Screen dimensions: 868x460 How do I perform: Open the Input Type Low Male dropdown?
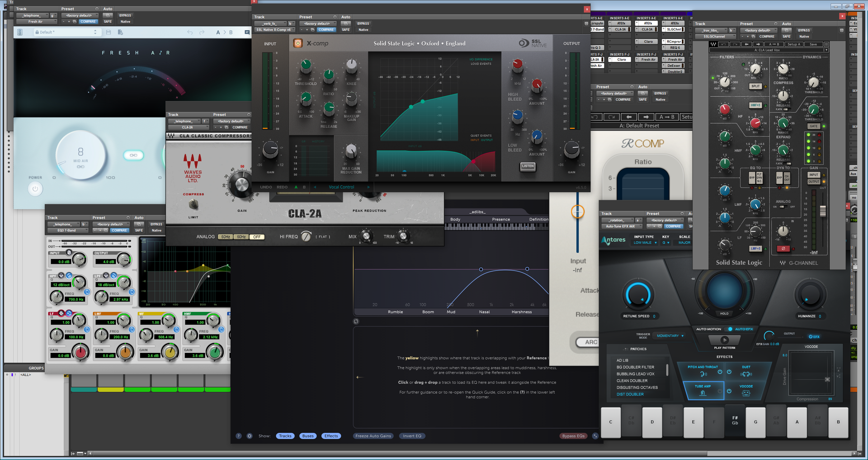(645, 243)
